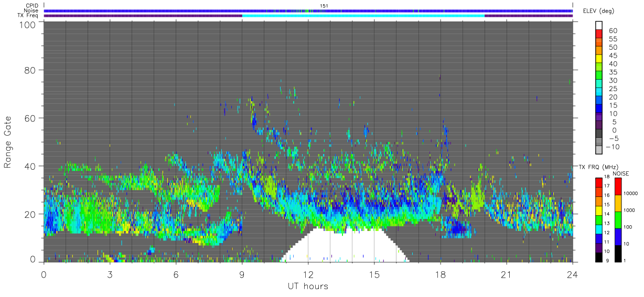The image size is (644, 297).
Task: Select the red TX FRQ swatch between 17 and 18
Action: coord(599,182)
